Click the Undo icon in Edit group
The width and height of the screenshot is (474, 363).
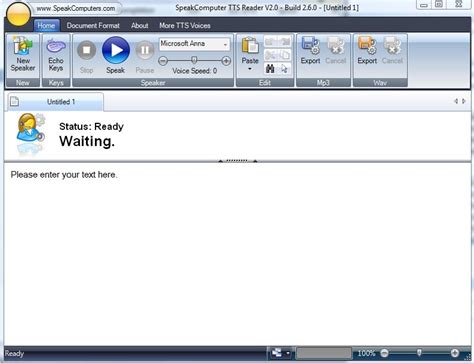click(x=270, y=42)
